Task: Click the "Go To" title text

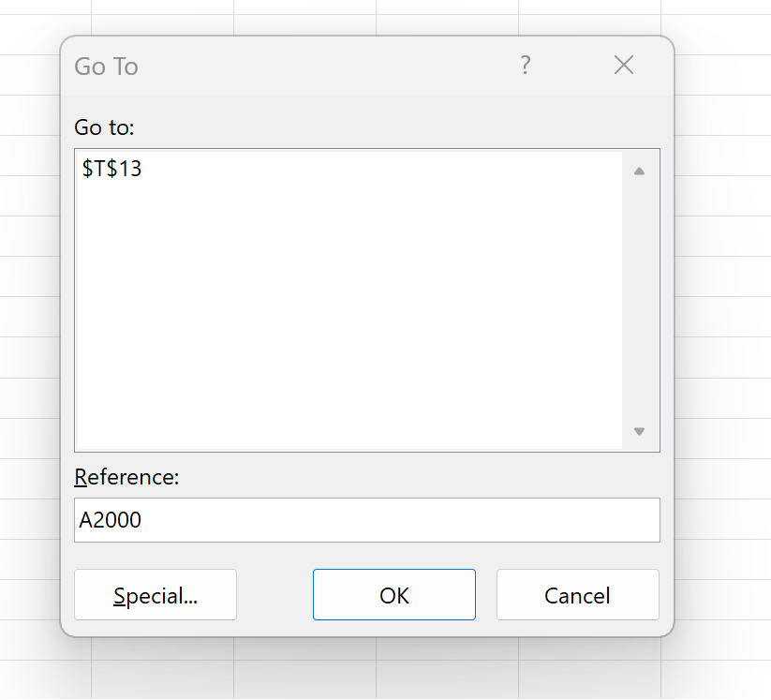Action: (x=106, y=67)
